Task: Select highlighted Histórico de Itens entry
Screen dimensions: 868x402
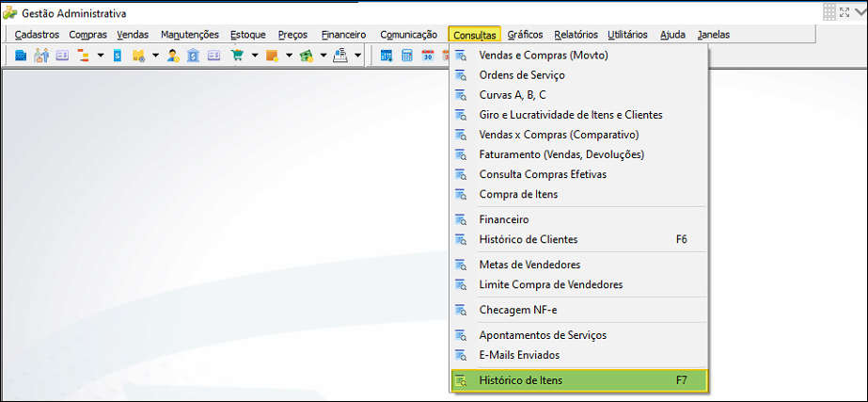Action: pyautogui.click(x=579, y=381)
